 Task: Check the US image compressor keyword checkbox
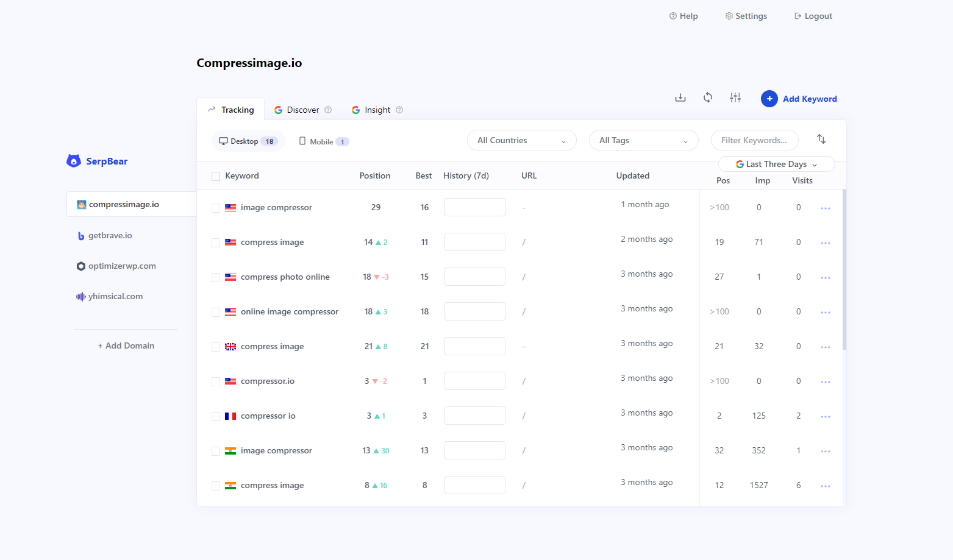coord(216,208)
